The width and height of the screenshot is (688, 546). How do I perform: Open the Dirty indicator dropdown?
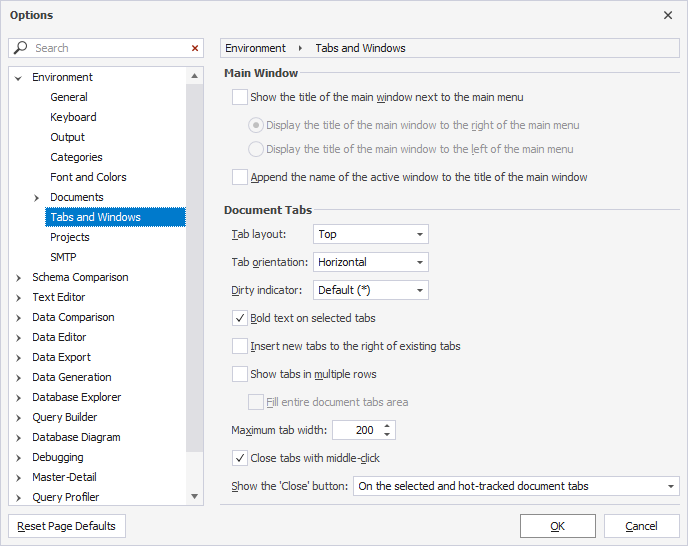370,290
